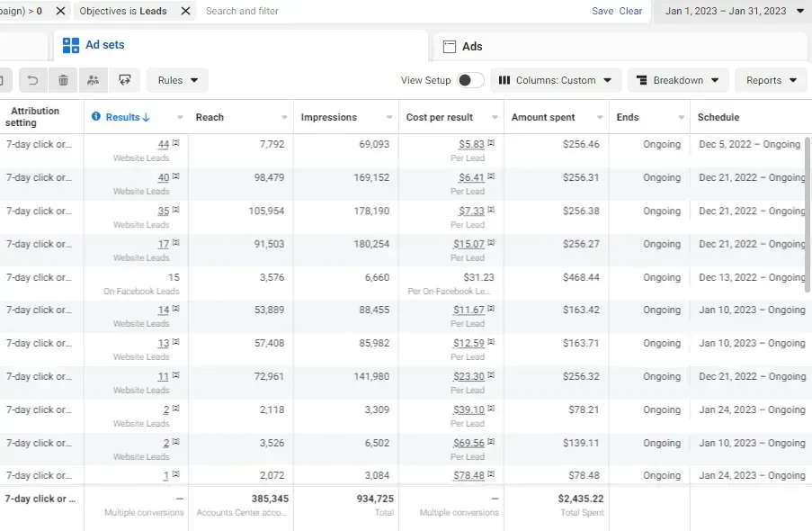Image resolution: width=812 pixels, height=531 pixels.
Task: Open the Rules dropdown
Action: point(178,80)
